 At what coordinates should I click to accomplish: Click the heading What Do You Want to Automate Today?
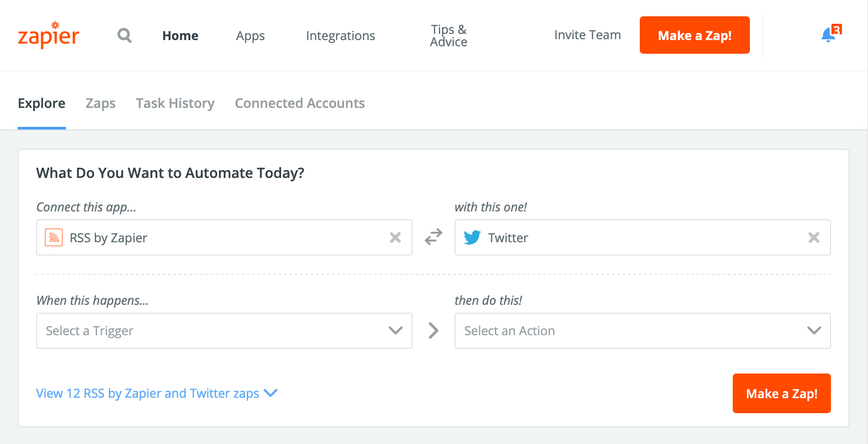(170, 173)
